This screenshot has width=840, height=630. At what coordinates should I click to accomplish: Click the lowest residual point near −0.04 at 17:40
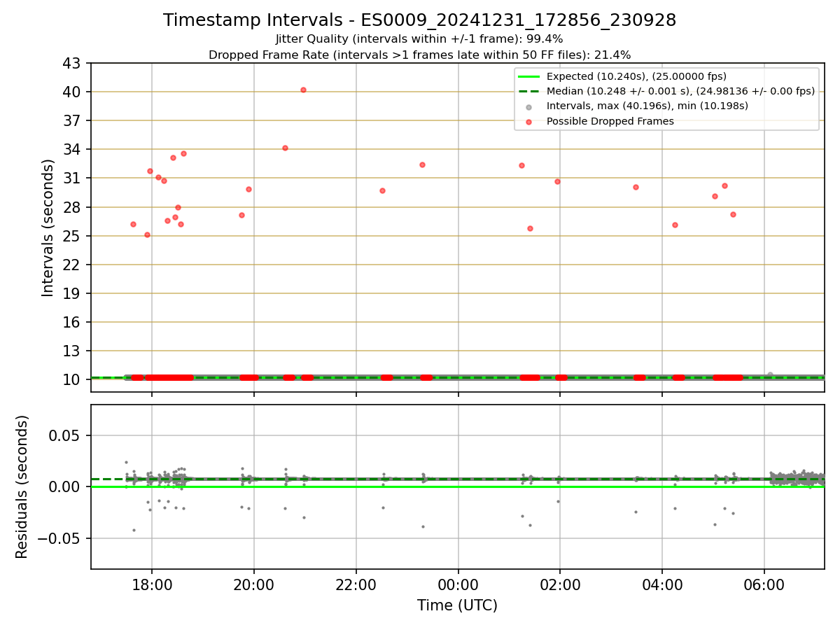point(134,530)
